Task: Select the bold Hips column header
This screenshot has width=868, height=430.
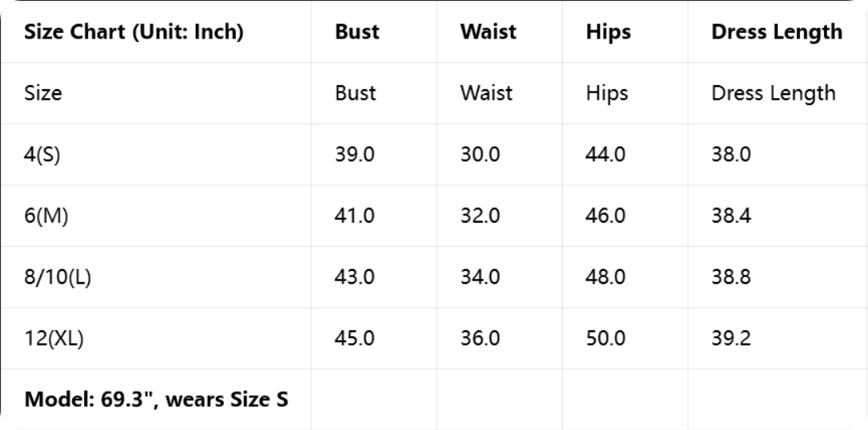Action: (x=608, y=32)
